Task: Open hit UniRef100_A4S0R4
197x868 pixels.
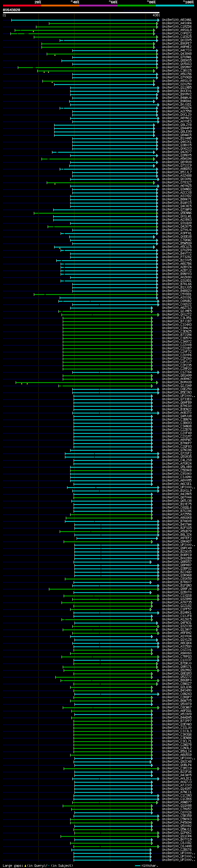Action: (176, 23)
